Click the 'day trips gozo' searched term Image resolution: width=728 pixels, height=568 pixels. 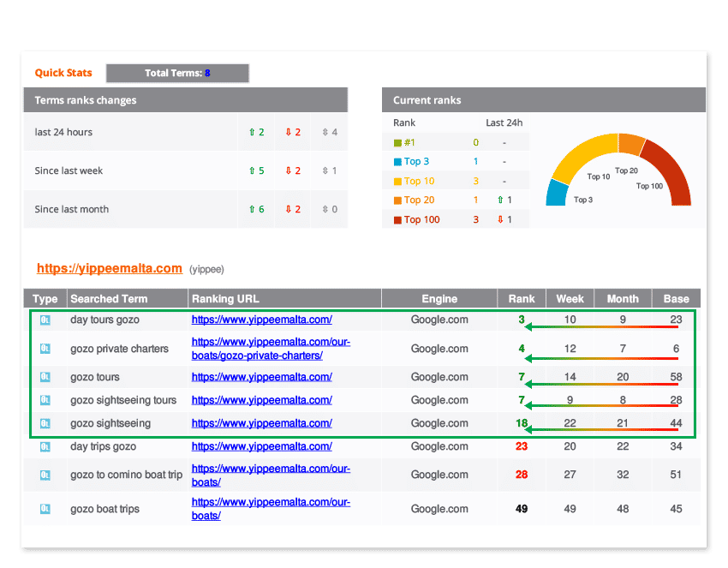click(x=103, y=447)
